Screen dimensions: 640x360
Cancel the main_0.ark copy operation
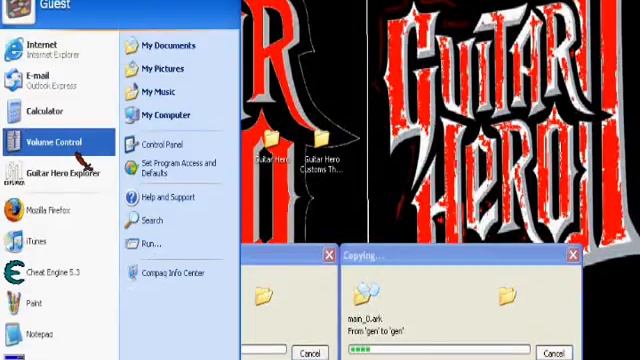point(554,353)
